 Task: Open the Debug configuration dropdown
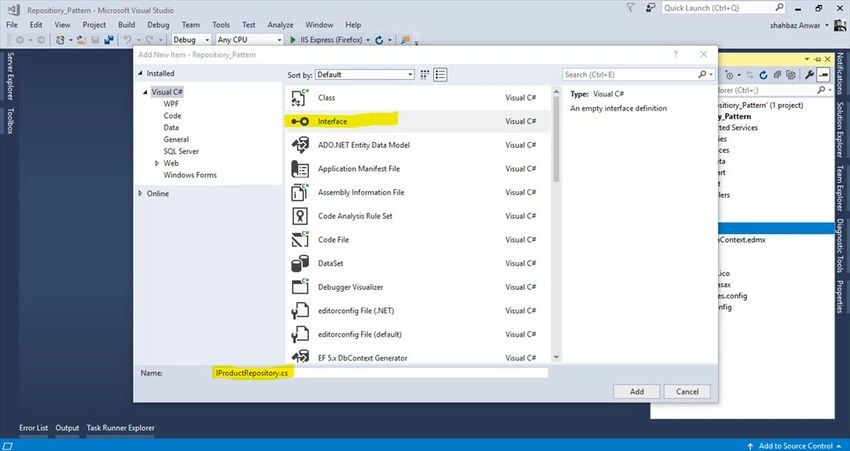coord(191,40)
